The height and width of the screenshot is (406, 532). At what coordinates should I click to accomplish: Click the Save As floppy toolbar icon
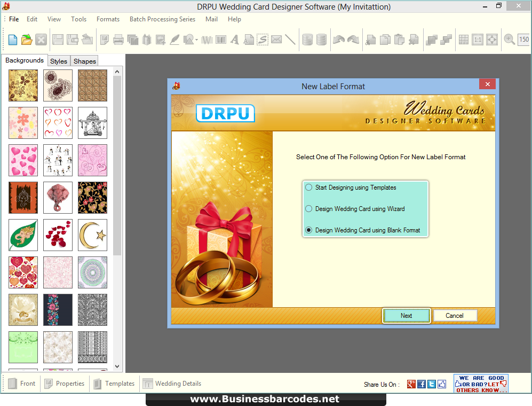72,40
